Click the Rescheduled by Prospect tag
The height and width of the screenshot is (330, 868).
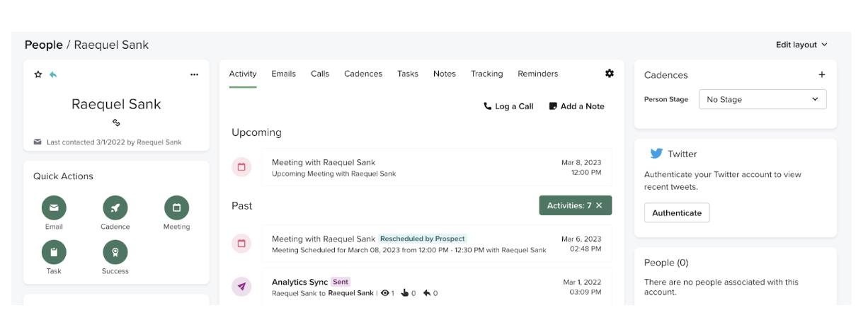tap(423, 239)
